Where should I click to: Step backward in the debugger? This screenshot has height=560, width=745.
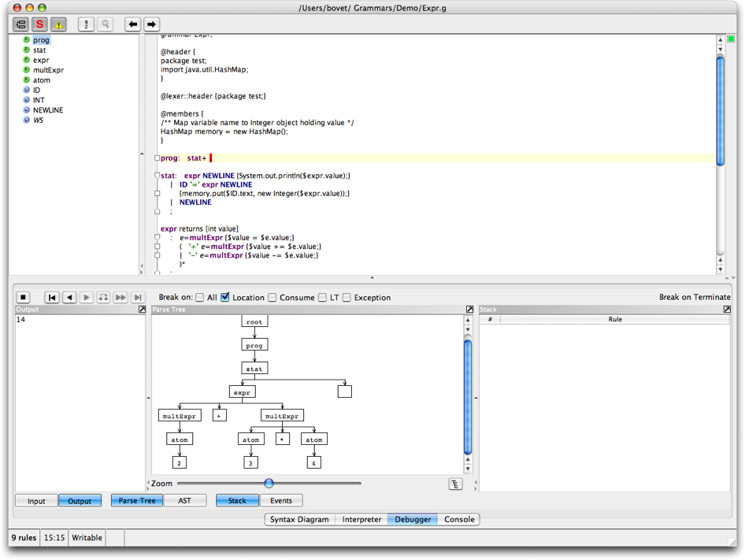[x=69, y=298]
